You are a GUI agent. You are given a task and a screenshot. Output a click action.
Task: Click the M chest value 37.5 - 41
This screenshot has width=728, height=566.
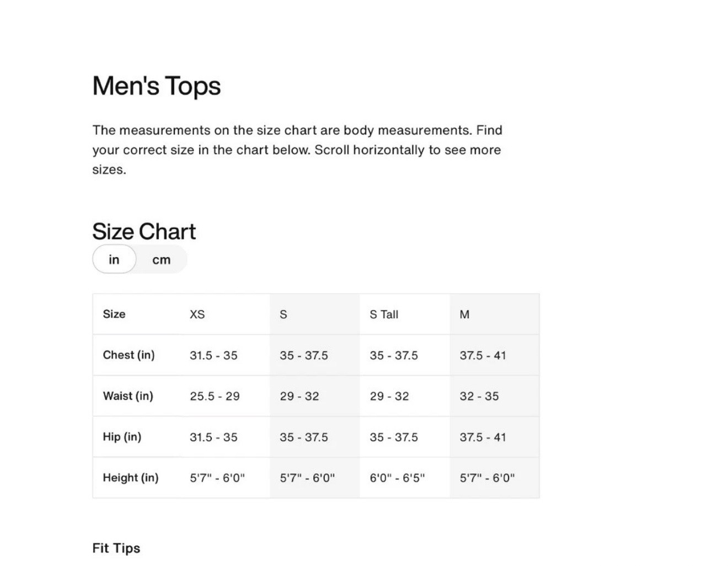(483, 356)
